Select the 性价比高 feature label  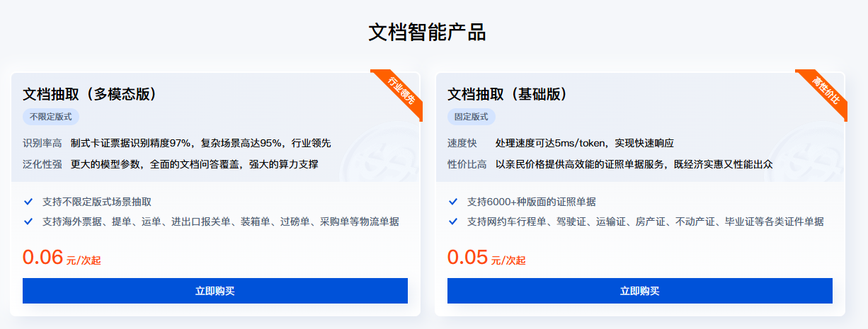click(x=467, y=164)
